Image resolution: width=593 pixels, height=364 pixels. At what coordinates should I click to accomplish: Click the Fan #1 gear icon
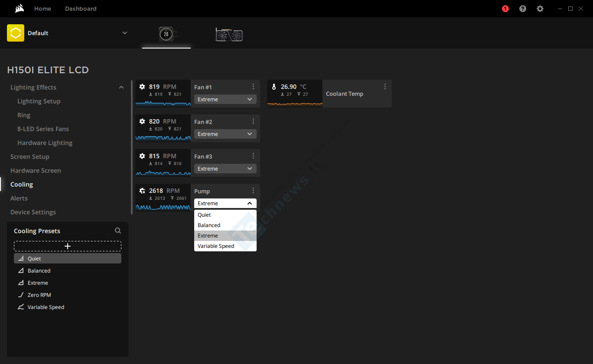click(142, 87)
